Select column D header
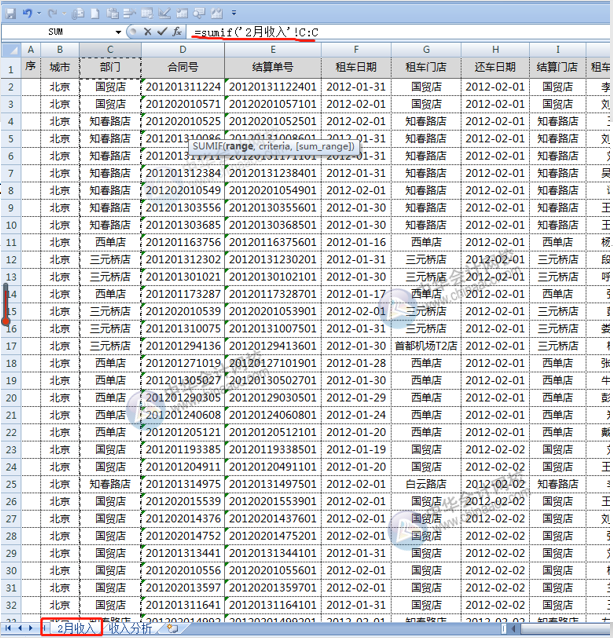The width and height of the screenshot is (613, 638). 183,49
